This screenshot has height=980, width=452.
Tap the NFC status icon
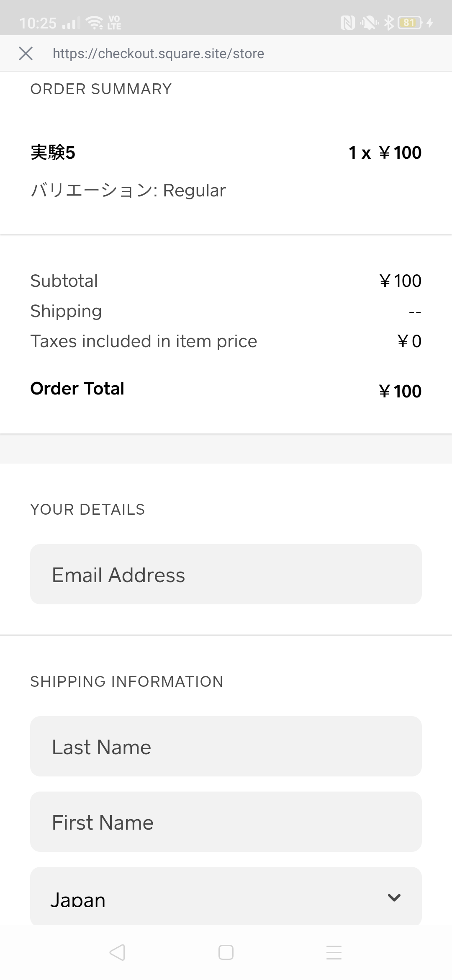coord(347,23)
